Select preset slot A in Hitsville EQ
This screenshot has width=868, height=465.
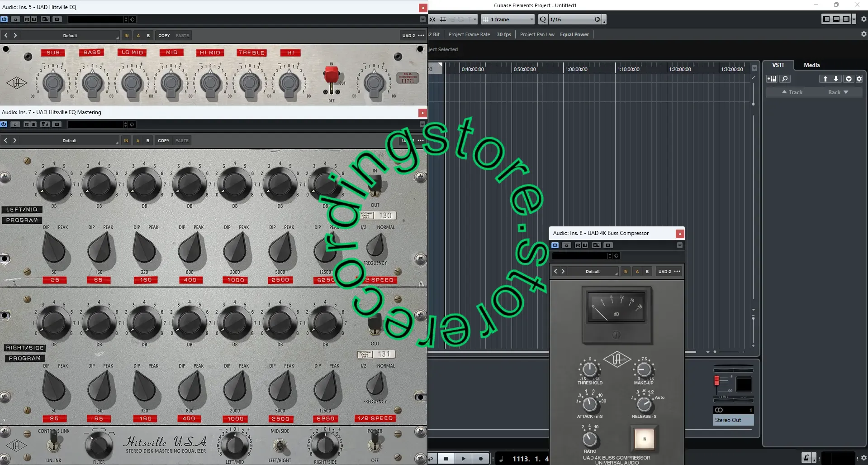pos(138,35)
